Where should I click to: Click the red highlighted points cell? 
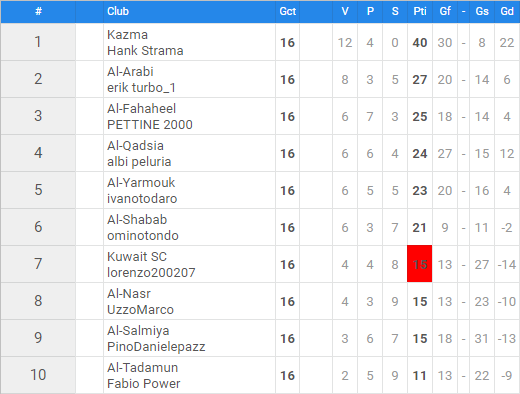[x=420, y=264]
